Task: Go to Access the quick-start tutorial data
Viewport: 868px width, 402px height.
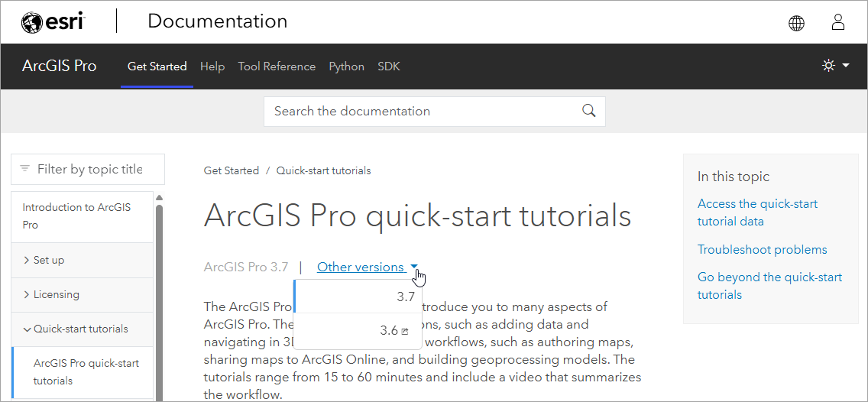Action: [757, 212]
